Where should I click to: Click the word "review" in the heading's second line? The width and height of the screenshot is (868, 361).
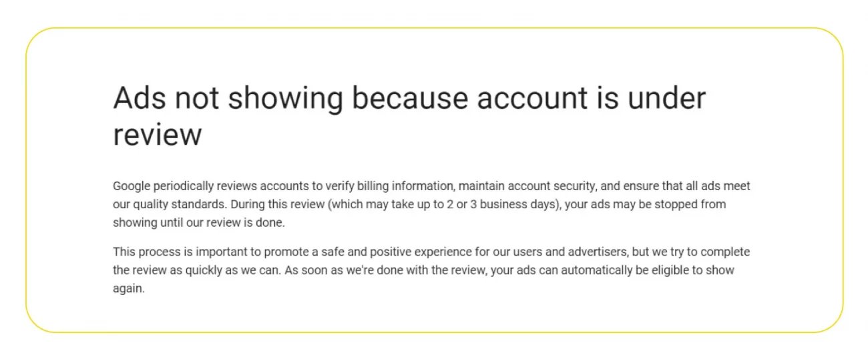pos(157,135)
